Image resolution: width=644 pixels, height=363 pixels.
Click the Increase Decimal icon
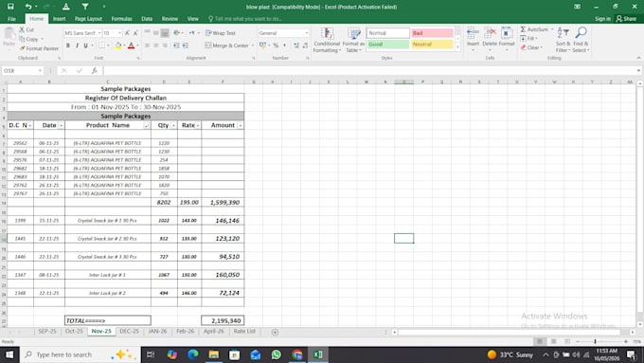tap(296, 45)
